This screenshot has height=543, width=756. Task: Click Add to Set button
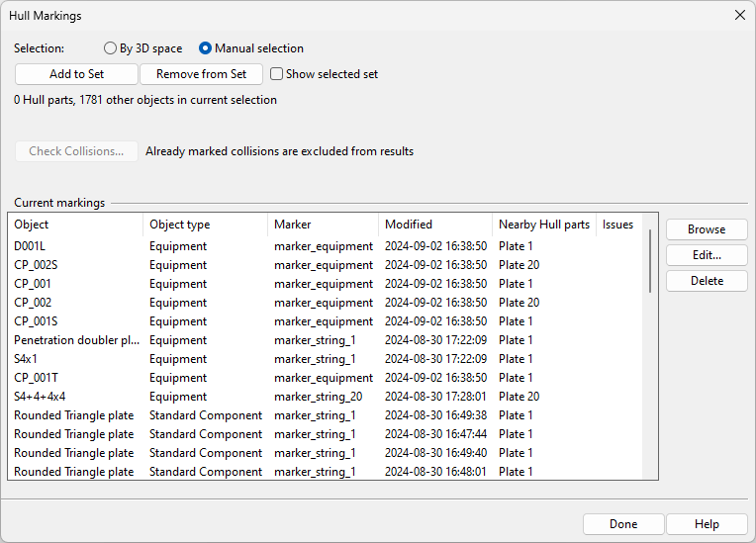[x=76, y=74]
